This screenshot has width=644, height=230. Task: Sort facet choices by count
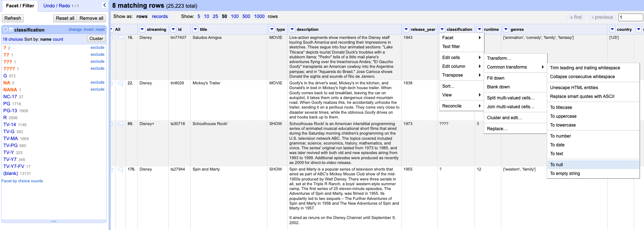[58, 39]
